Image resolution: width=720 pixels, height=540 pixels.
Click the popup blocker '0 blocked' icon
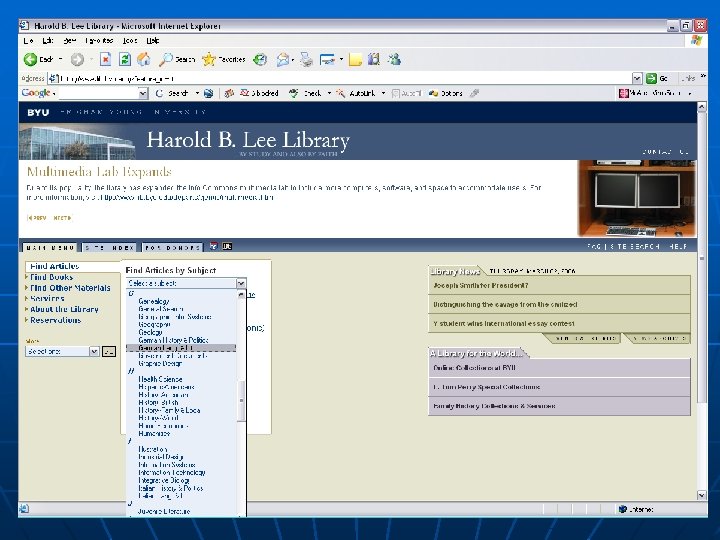(x=245, y=93)
